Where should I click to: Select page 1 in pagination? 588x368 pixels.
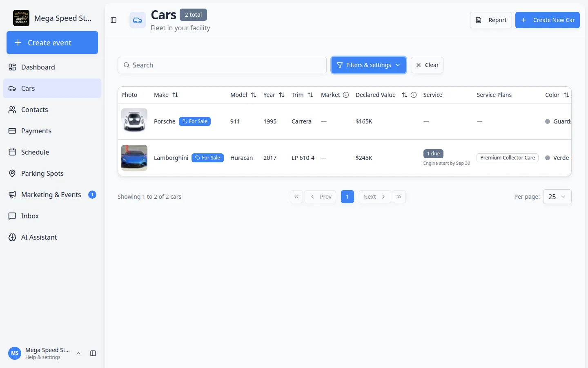click(347, 197)
